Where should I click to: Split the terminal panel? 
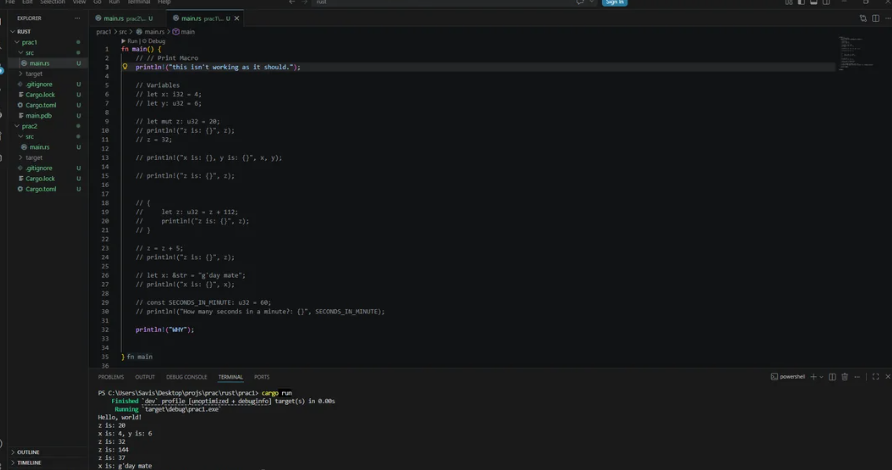click(832, 377)
